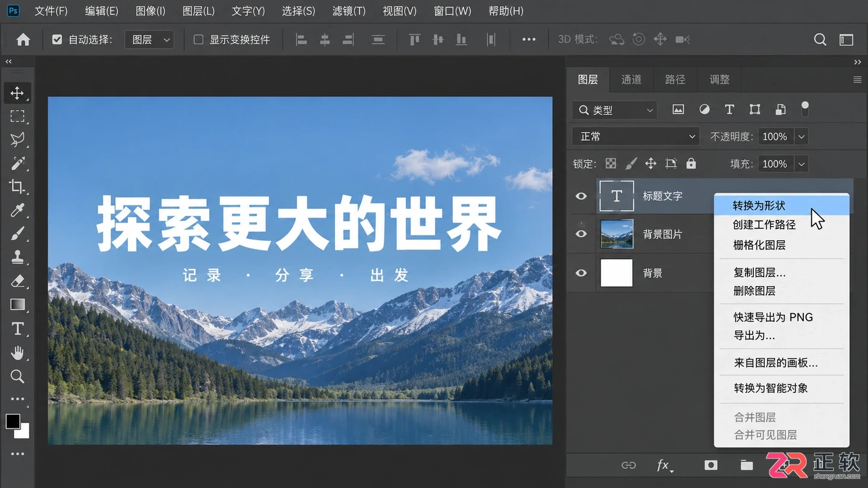Enable the 显示变换控件 checkbox
This screenshot has width=868, height=488.
[x=198, y=40]
